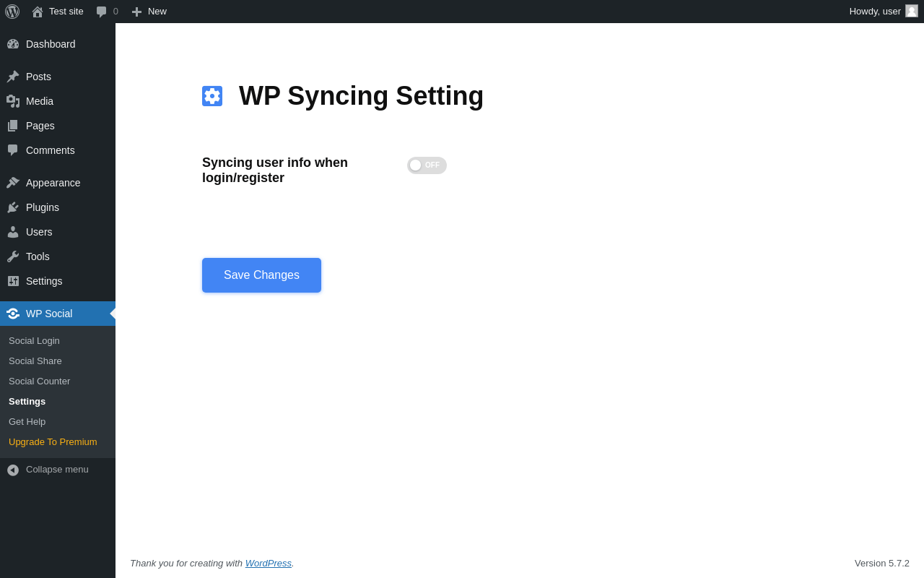This screenshot has width=924, height=578.
Task: Click the Tools wrench icon
Action: point(13,256)
